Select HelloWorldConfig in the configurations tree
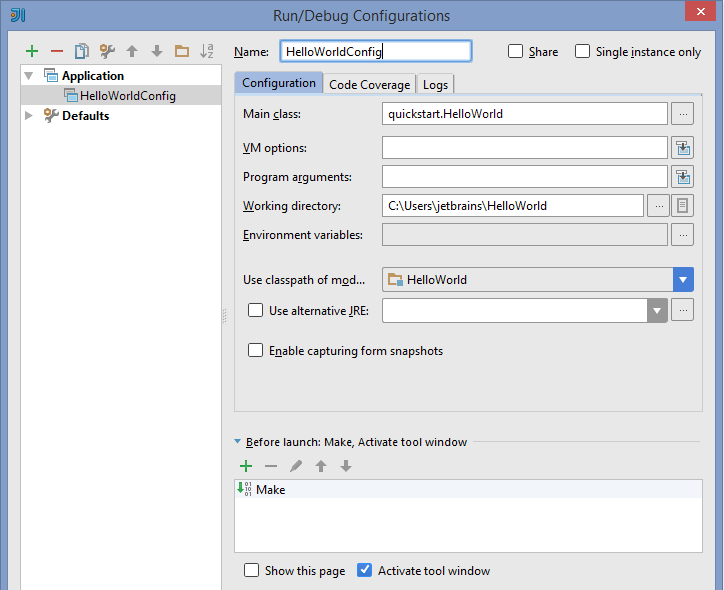The width and height of the screenshot is (724, 590). (121, 96)
